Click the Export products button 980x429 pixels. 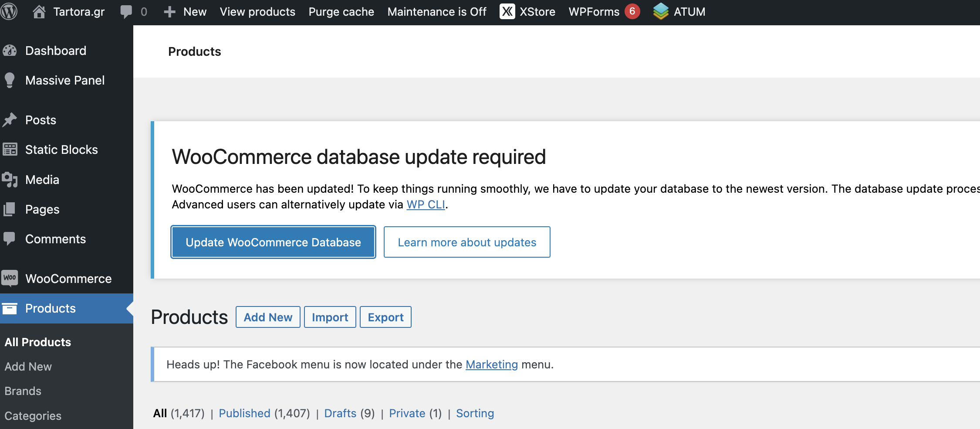tap(385, 317)
